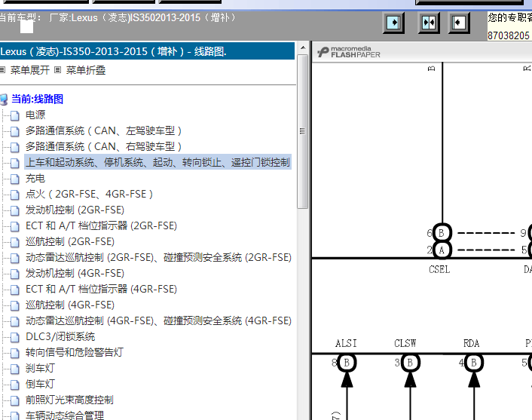Open ECT 和 A/T 档位指示器 (2GR-FSE)
The height and width of the screenshot is (420, 532).
coord(101,225)
